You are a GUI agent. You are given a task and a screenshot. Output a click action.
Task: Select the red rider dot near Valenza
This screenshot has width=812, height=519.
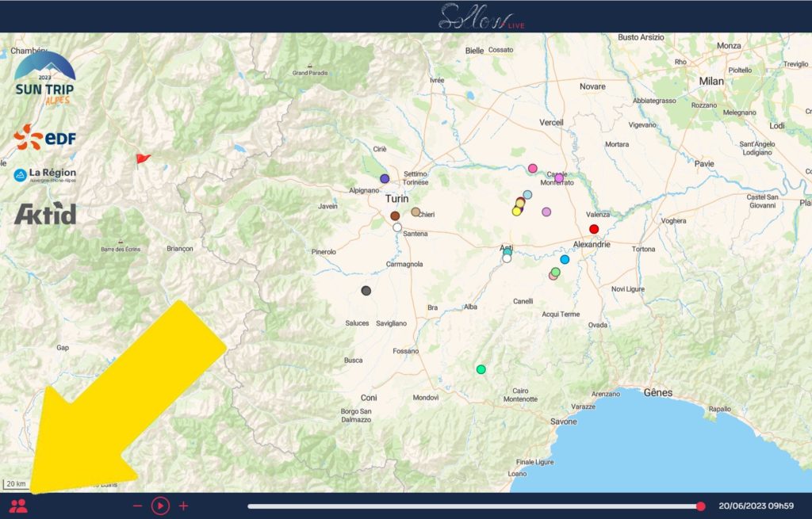point(594,229)
